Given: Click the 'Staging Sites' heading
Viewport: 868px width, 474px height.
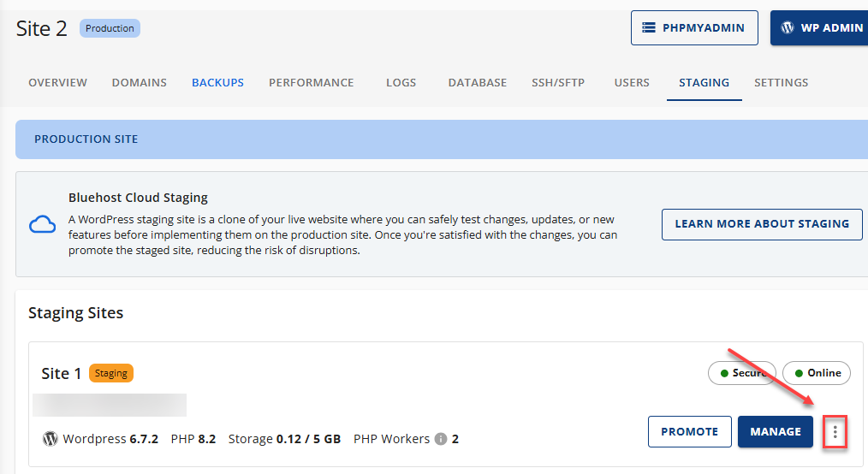Looking at the screenshot, I should point(76,313).
